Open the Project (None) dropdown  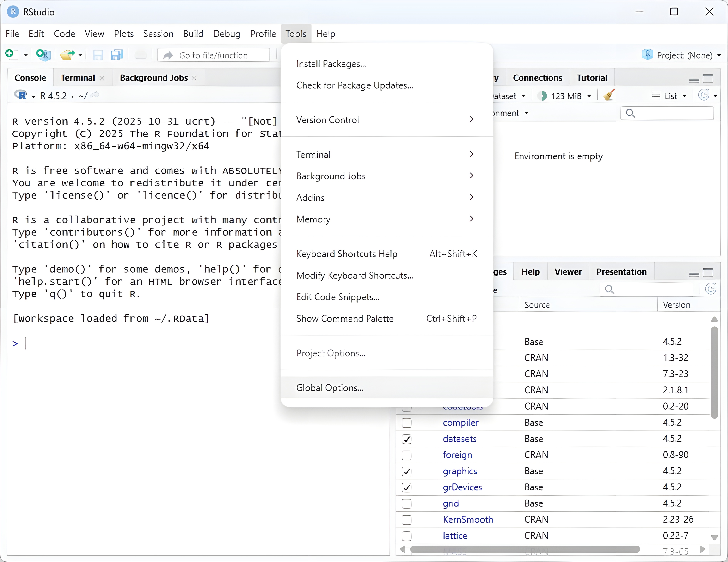(x=684, y=55)
